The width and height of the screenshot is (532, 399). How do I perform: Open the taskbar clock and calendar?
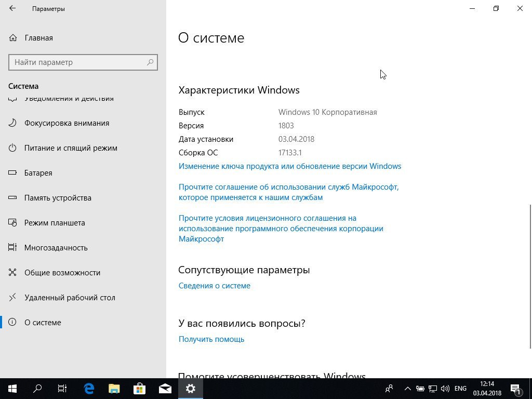coord(487,389)
